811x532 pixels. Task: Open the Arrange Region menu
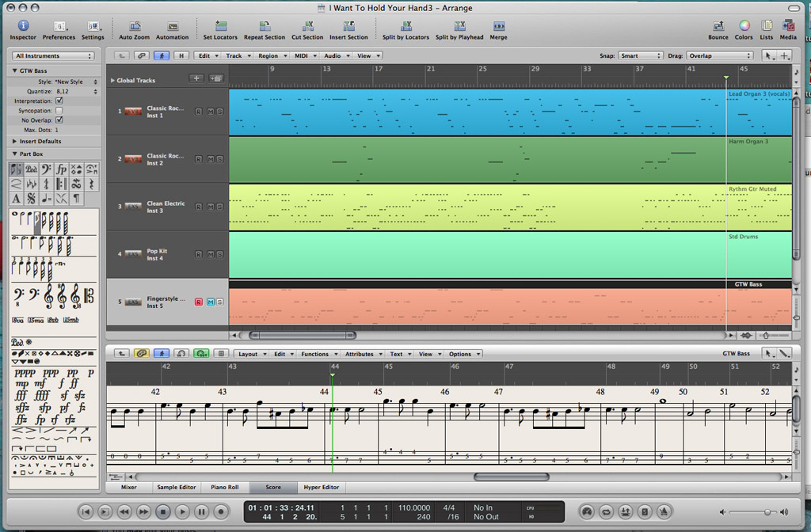pyautogui.click(x=272, y=56)
